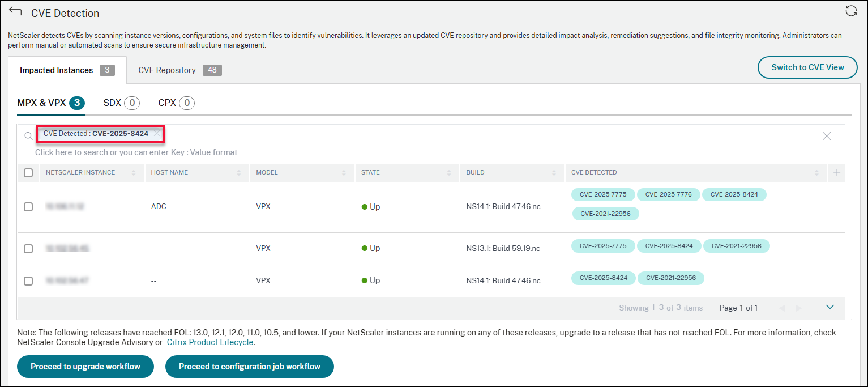Expand the page size chevron
This screenshot has height=387, width=868.
[830, 307]
